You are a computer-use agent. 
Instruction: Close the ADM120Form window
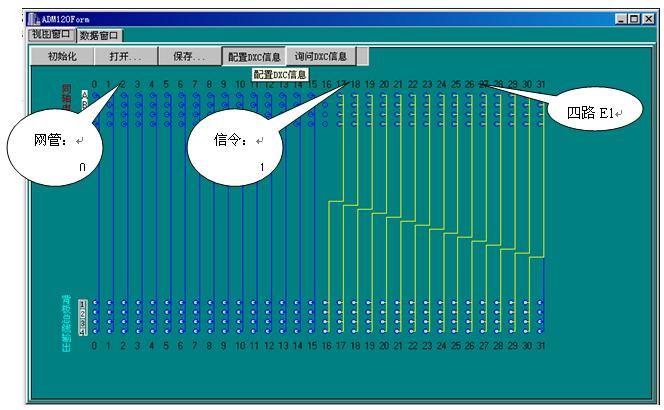click(x=648, y=19)
